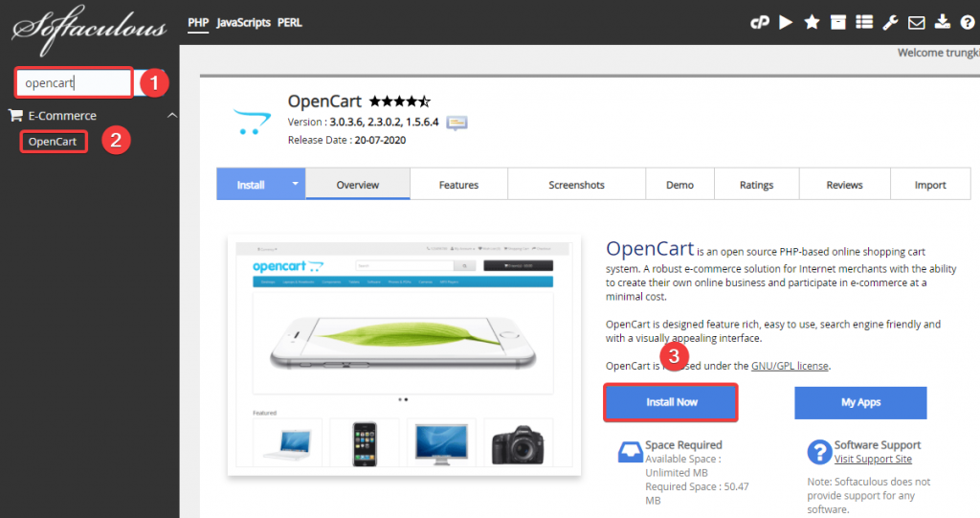Switch to PHP scripts menu
The height and width of the screenshot is (518, 980).
pos(198,23)
